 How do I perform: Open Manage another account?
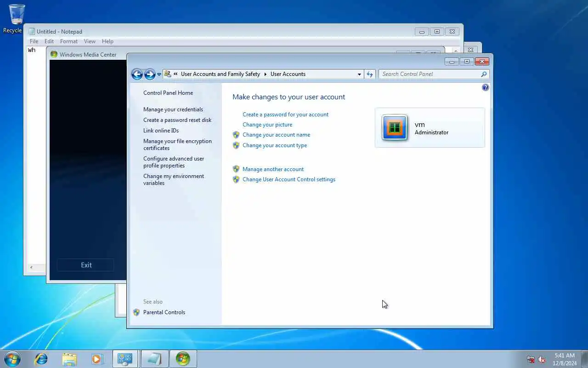click(x=273, y=169)
